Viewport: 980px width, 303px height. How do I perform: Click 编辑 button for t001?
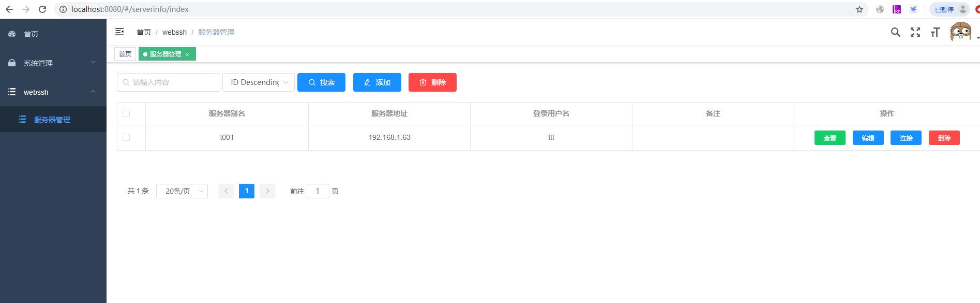coord(868,138)
